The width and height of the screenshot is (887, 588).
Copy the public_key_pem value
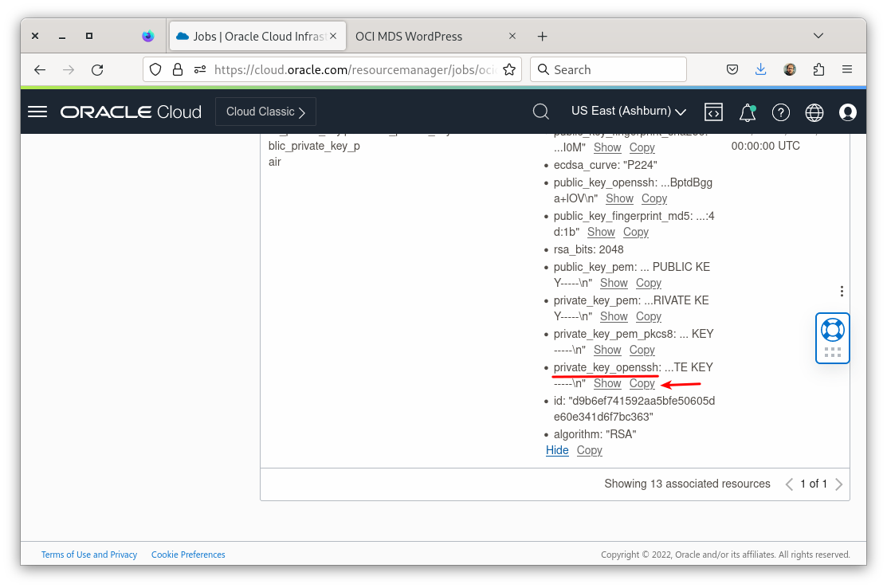[648, 283]
